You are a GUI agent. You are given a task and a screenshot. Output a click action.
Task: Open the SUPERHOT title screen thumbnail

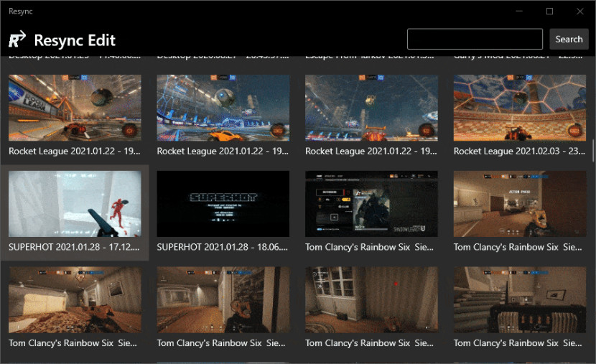(x=223, y=204)
